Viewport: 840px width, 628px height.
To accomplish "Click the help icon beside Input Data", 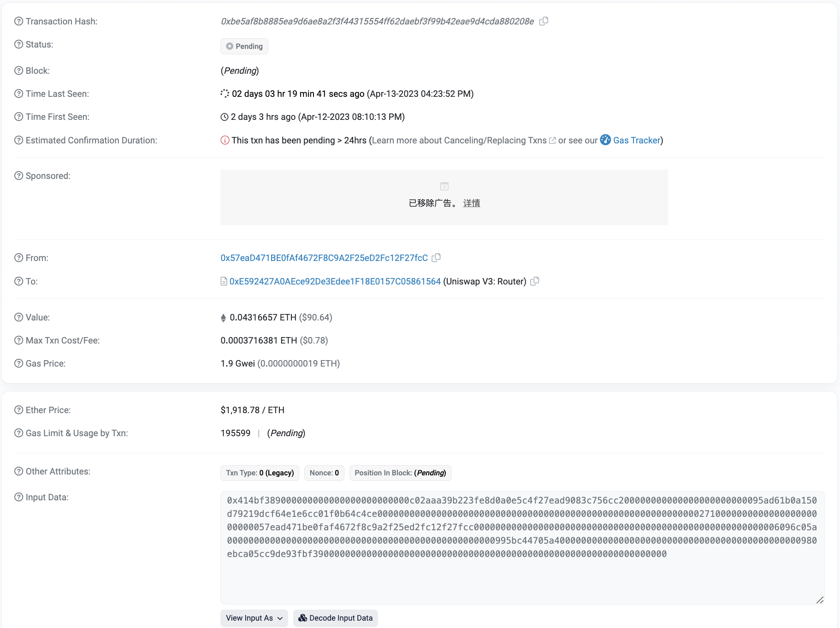I will pyautogui.click(x=18, y=497).
